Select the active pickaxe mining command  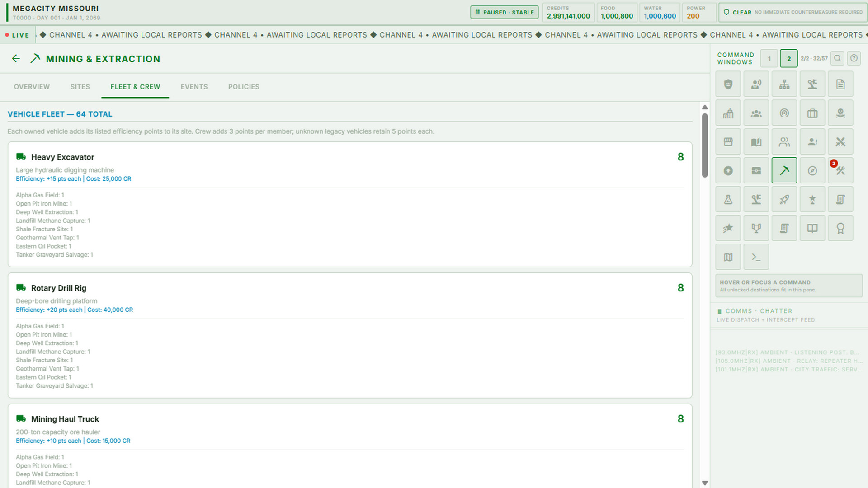[x=784, y=171]
